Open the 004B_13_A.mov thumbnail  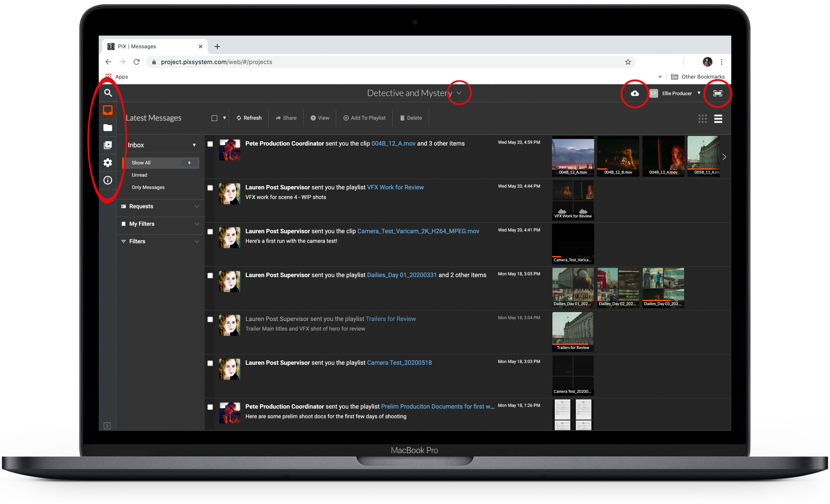coord(663,155)
